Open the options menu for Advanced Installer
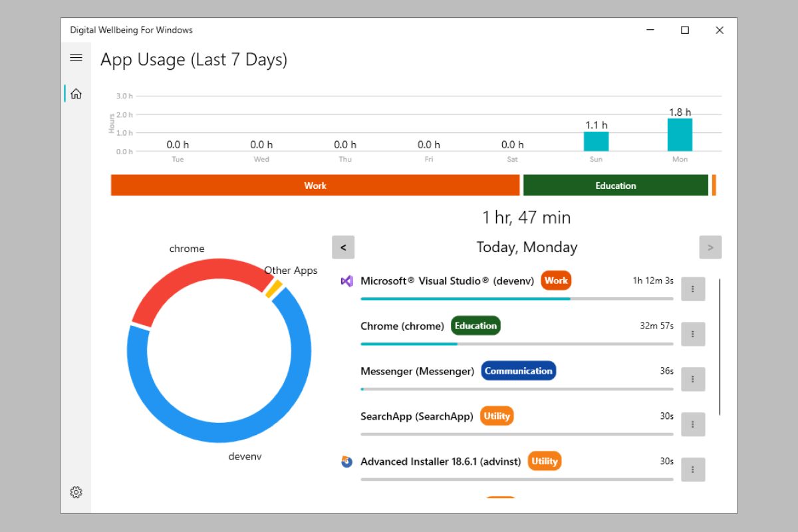This screenshot has width=798, height=532. click(693, 469)
